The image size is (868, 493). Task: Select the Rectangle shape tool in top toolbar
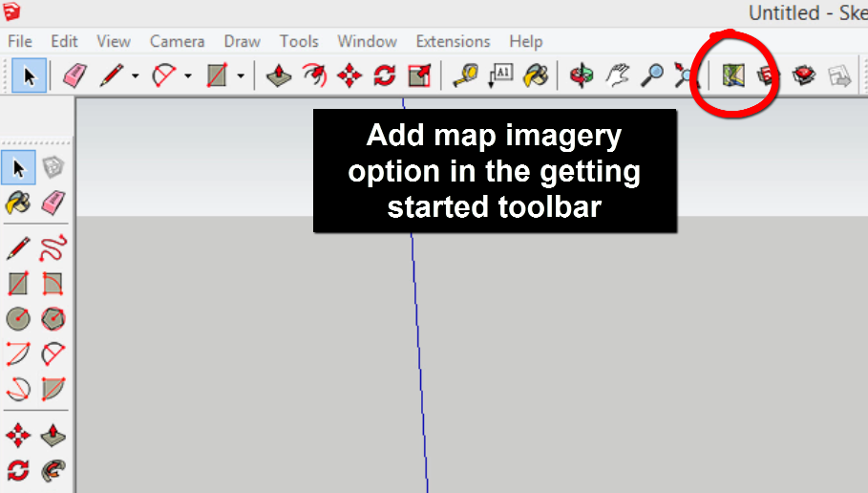(217, 75)
